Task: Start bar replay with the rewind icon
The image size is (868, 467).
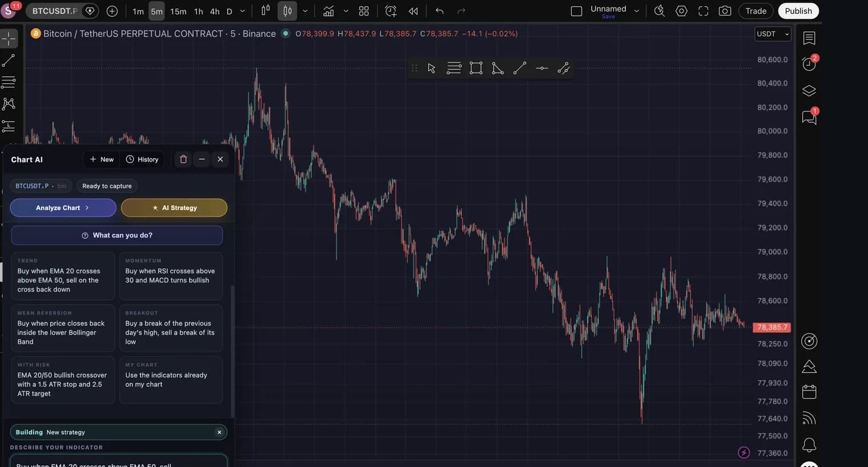Action: [413, 11]
